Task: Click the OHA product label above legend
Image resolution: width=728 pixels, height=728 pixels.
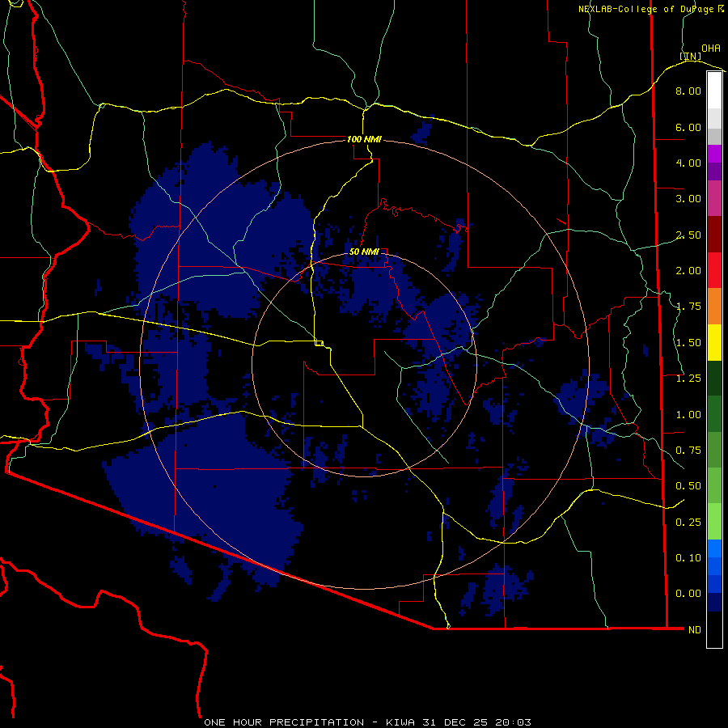Action: (x=711, y=49)
